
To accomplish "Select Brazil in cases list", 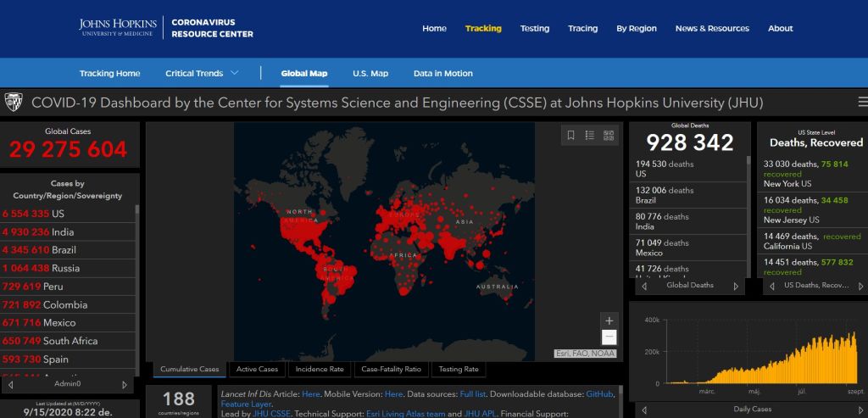I will point(68,249).
